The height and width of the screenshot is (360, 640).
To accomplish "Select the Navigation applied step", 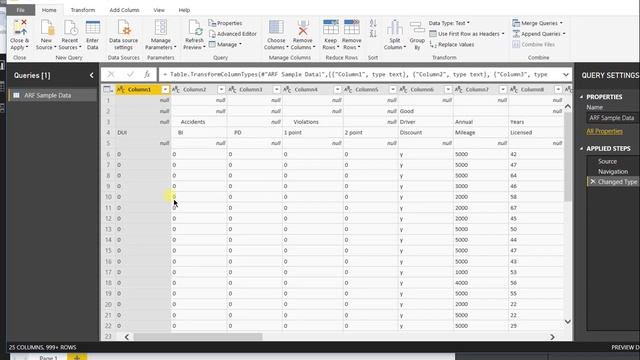I will coord(613,171).
